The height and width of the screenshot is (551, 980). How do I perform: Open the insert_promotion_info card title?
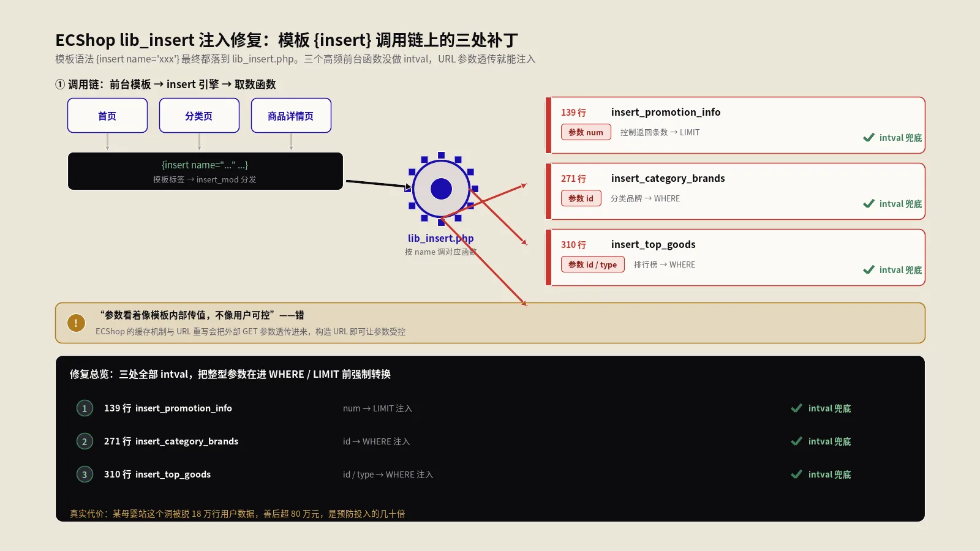pyautogui.click(x=665, y=112)
